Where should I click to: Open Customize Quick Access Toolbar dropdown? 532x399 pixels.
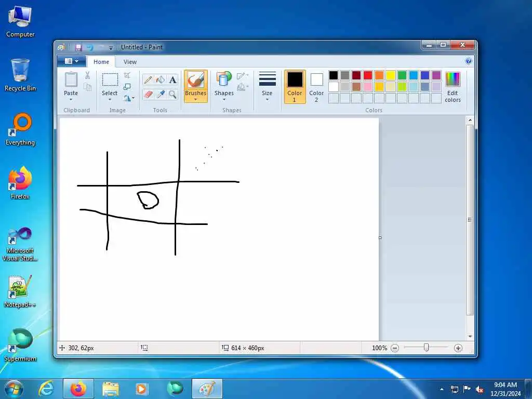(x=111, y=48)
